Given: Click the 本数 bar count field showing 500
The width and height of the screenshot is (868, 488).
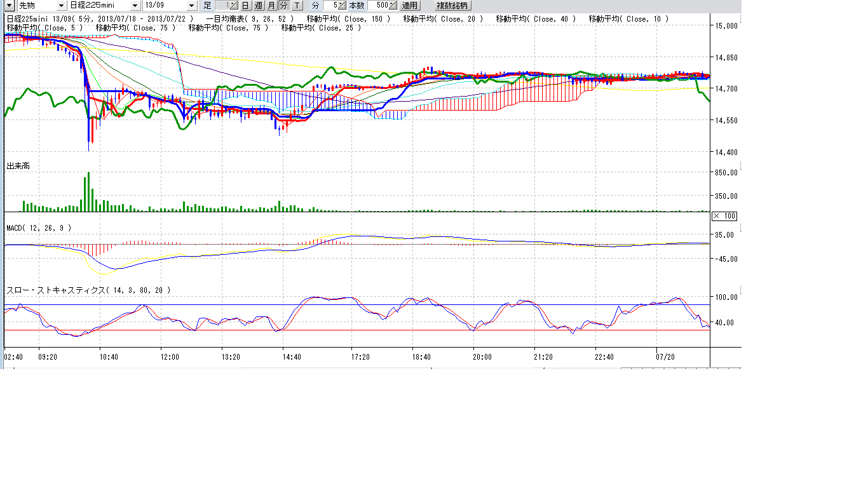Looking at the screenshot, I should click(x=378, y=6).
